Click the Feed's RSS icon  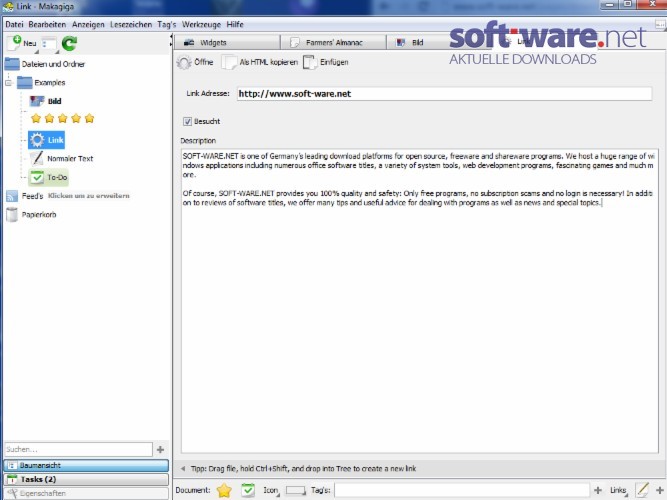coord(12,196)
